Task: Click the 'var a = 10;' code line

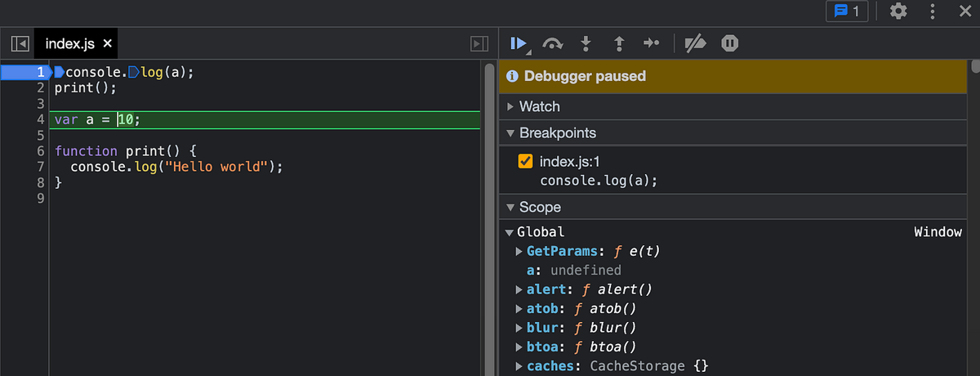Action: (98, 120)
